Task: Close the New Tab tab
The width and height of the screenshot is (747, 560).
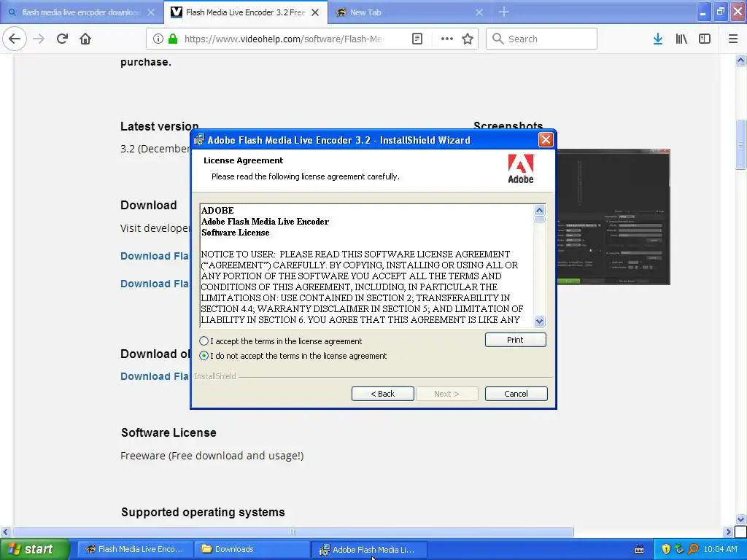Action: click(479, 12)
